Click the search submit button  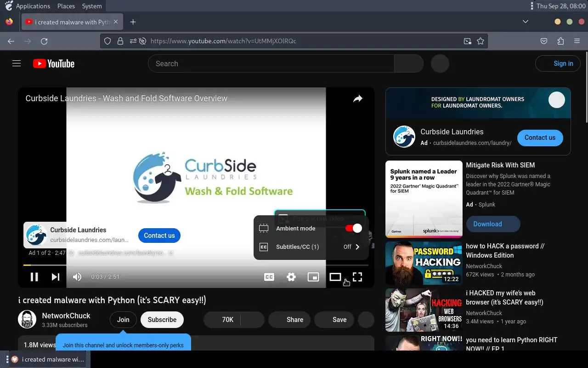[409, 63]
